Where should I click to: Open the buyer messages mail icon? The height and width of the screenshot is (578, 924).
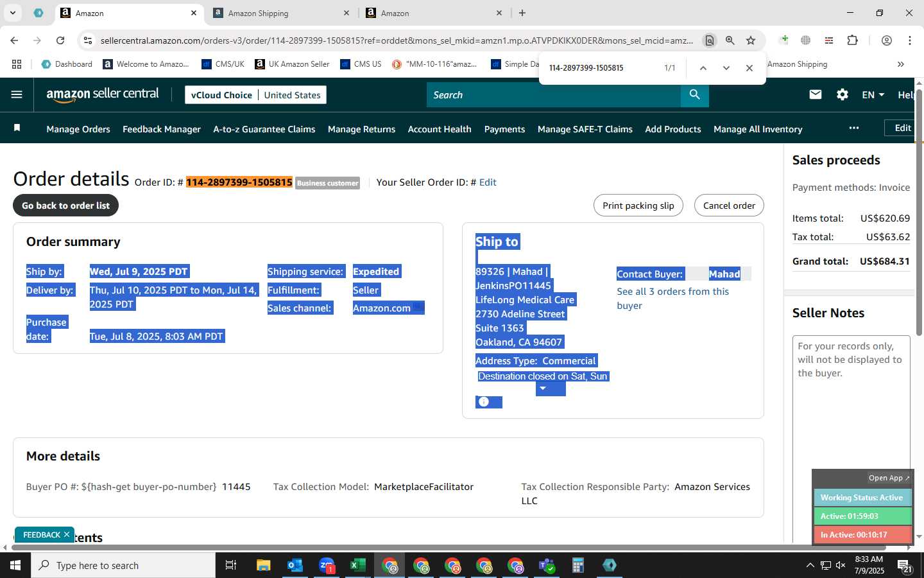(816, 94)
